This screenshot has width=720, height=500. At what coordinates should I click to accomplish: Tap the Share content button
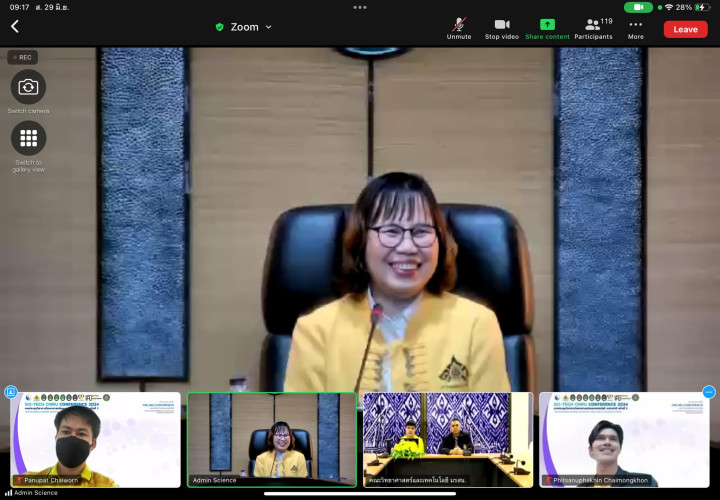tap(547, 28)
